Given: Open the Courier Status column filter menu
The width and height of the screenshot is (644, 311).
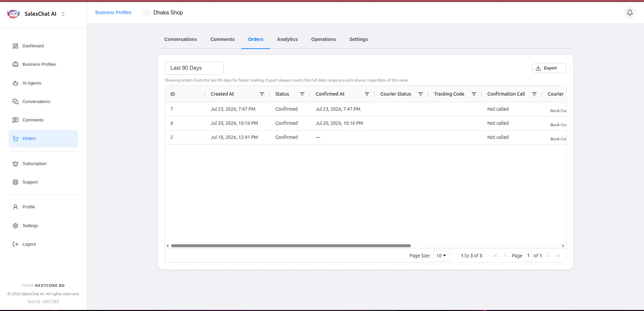Looking at the screenshot, I should 421,94.
